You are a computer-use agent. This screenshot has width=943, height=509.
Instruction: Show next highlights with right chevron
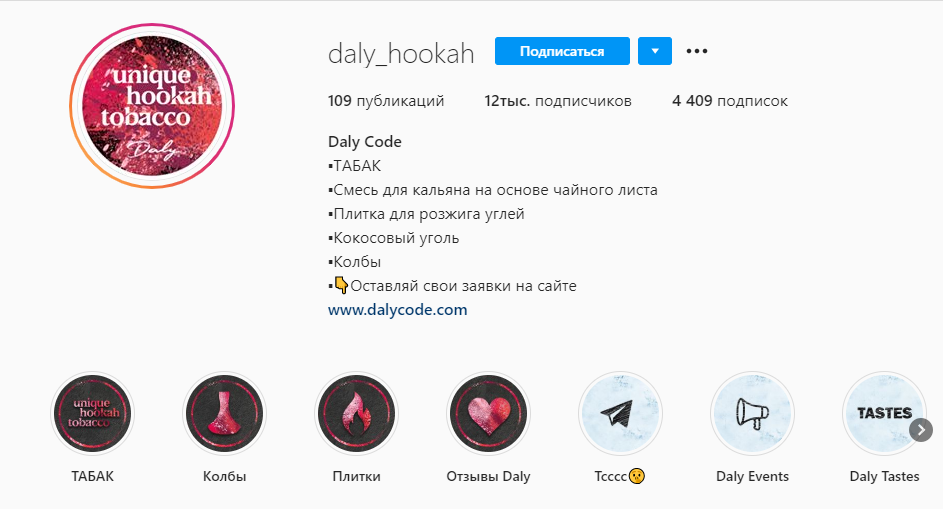921,430
